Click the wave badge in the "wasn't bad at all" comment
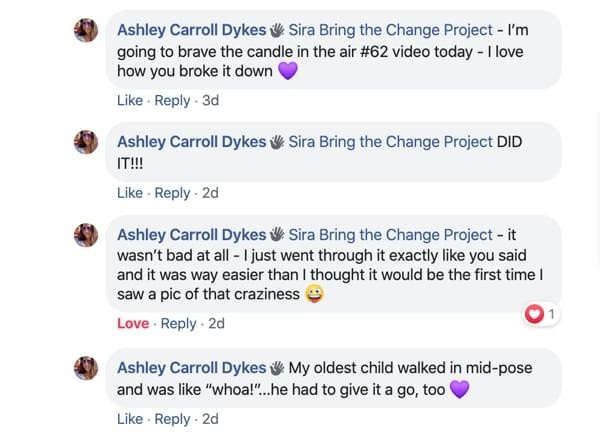 [x=277, y=235]
